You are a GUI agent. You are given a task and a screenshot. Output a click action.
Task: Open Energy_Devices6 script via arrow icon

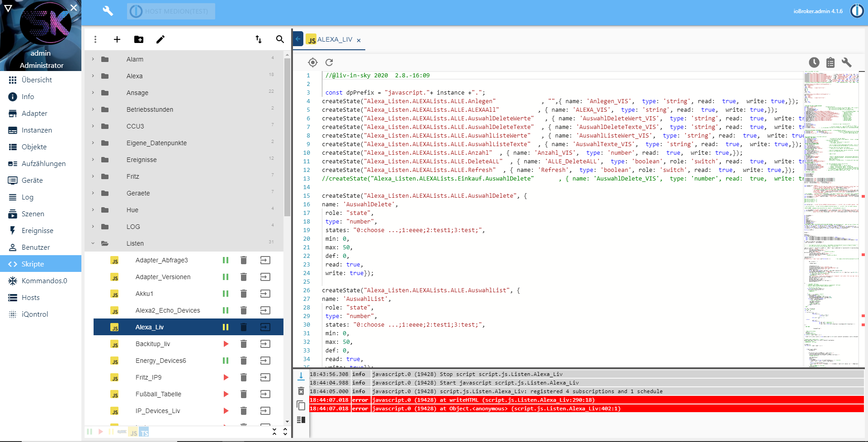tap(265, 361)
